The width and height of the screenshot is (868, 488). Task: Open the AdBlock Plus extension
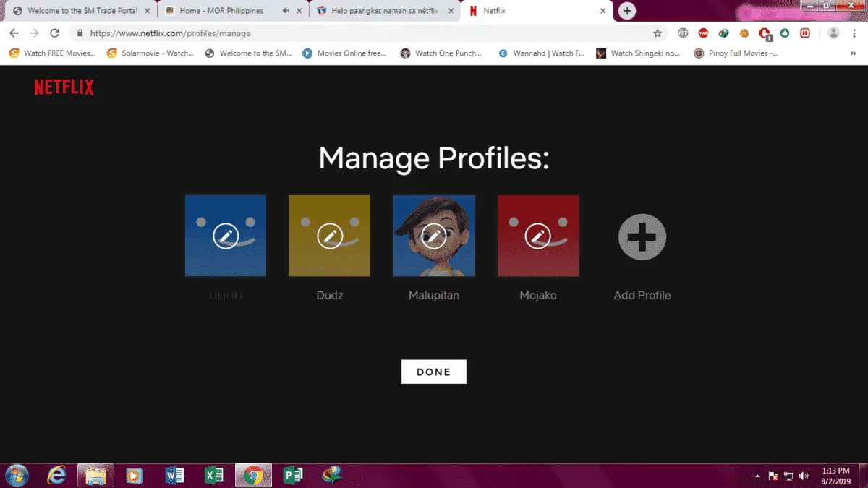pos(683,33)
